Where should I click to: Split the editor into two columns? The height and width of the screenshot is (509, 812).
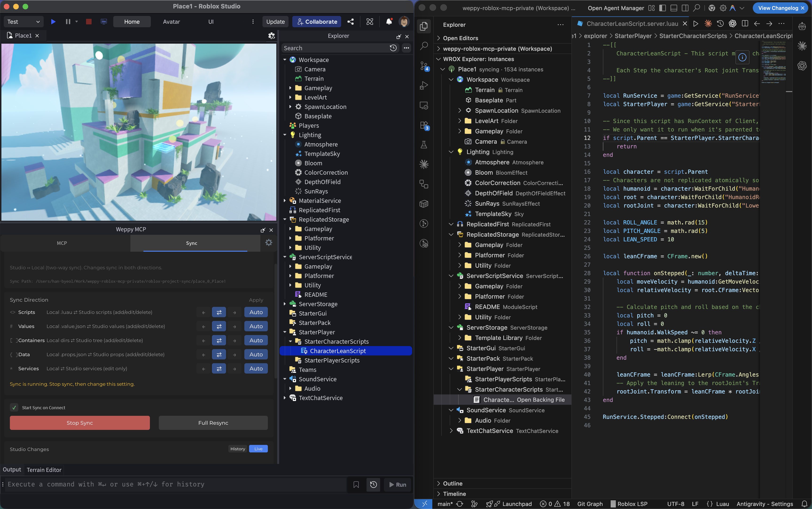coord(745,23)
